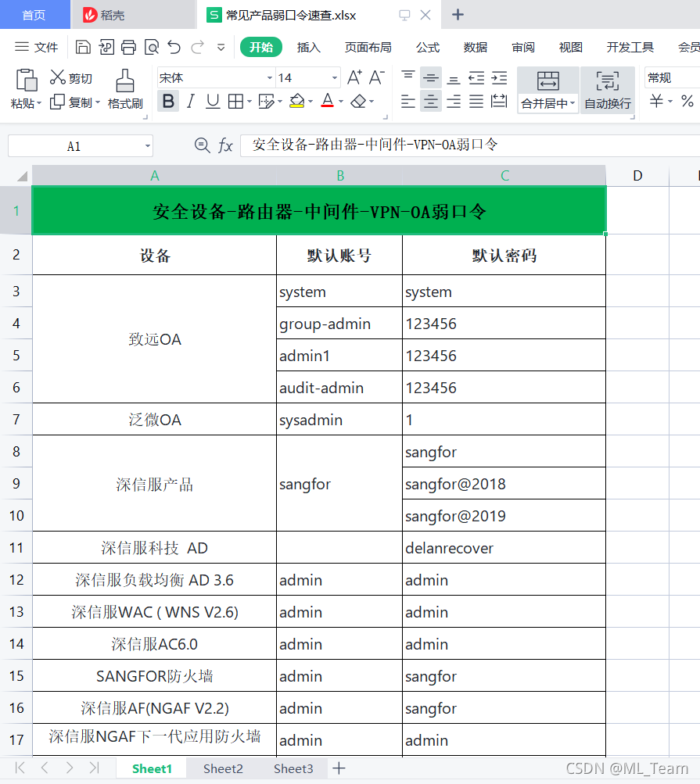Apply percent number style
Image resolution: width=700 pixels, height=784 pixels.
tap(687, 101)
